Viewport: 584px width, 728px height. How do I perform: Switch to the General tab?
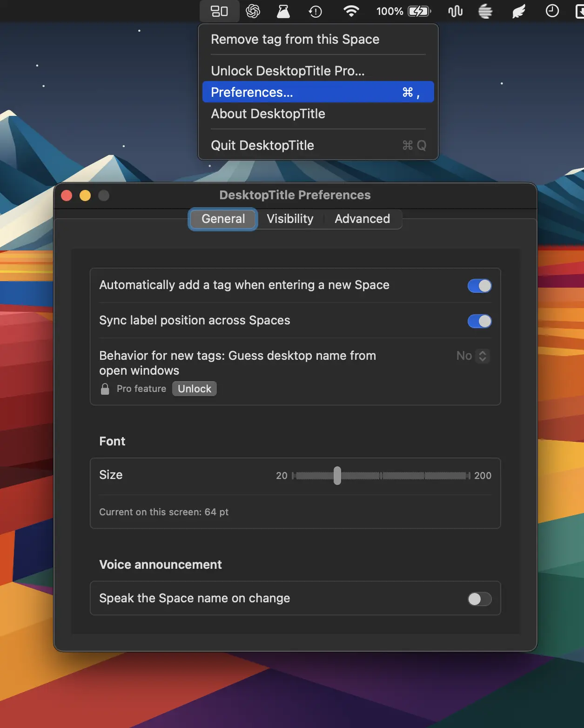pos(223,219)
